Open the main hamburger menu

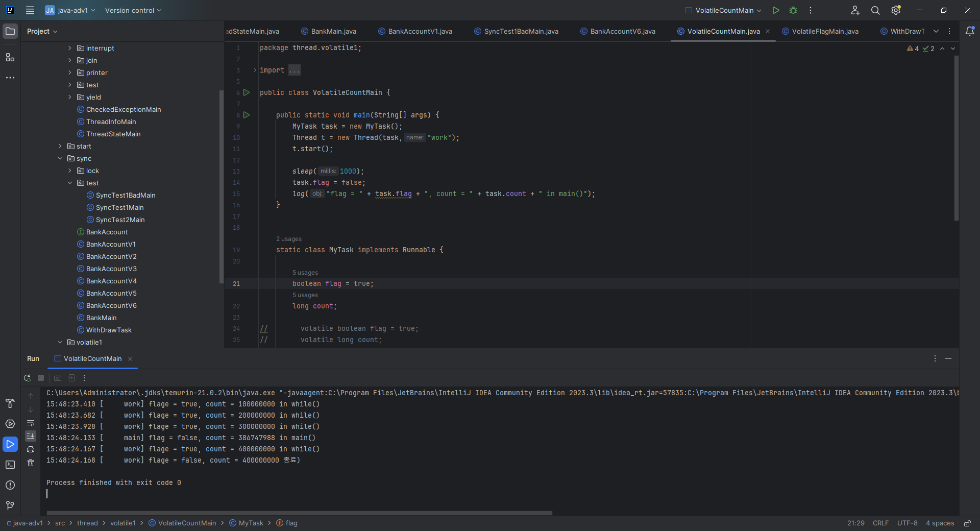[x=30, y=10]
